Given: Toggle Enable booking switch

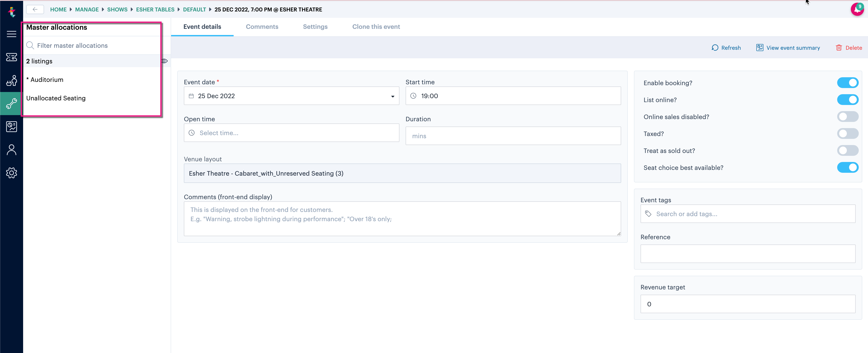Looking at the screenshot, I should pos(848,83).
